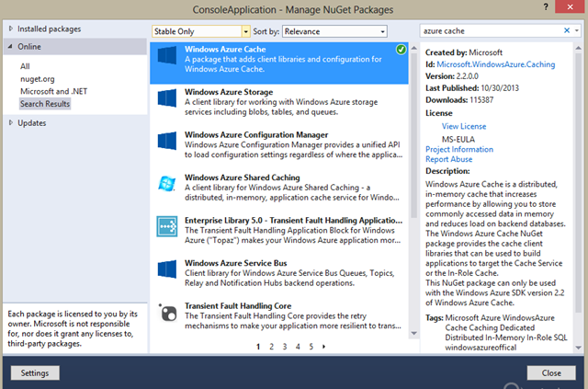
Task: Expand the Updates section
Action: (x=11, y=122)
